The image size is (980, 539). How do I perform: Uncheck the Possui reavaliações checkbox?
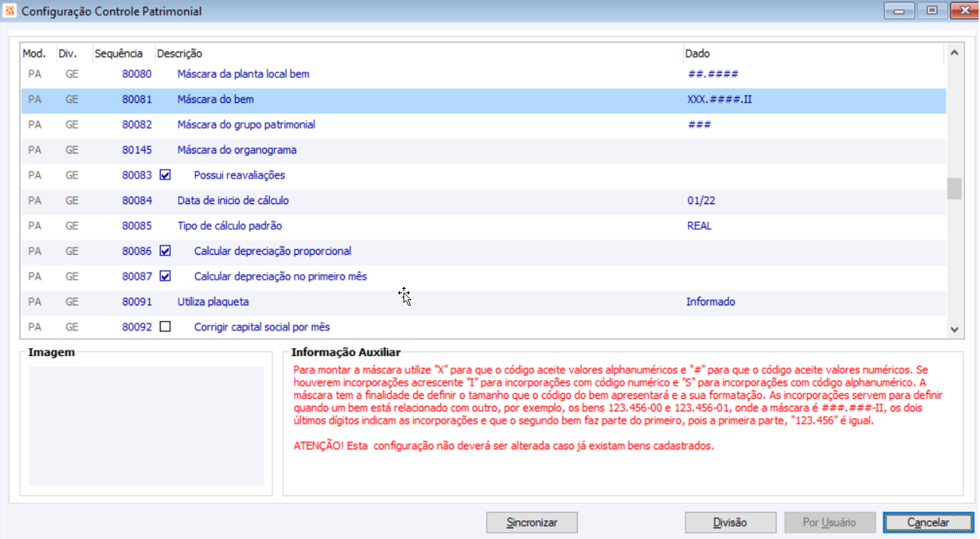pos(165,175)
